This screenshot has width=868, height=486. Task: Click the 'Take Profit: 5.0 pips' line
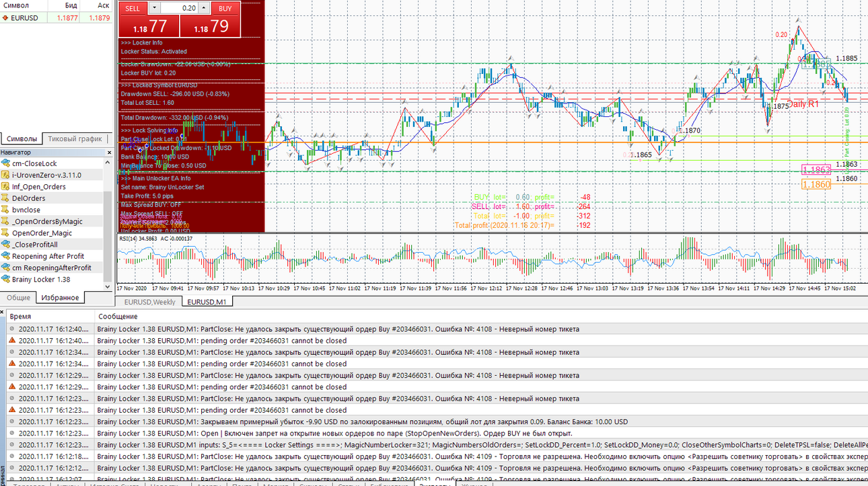(x=147, y=196)
